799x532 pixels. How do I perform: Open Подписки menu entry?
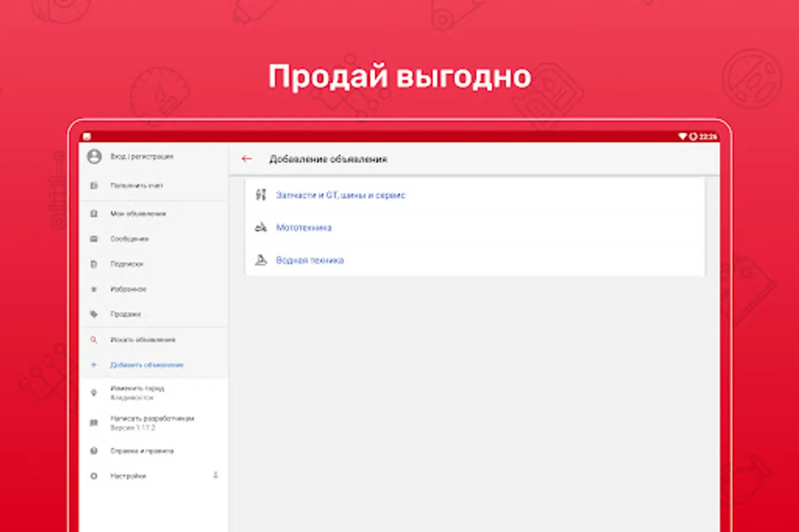pyautogui.click(x=127, y=264)
